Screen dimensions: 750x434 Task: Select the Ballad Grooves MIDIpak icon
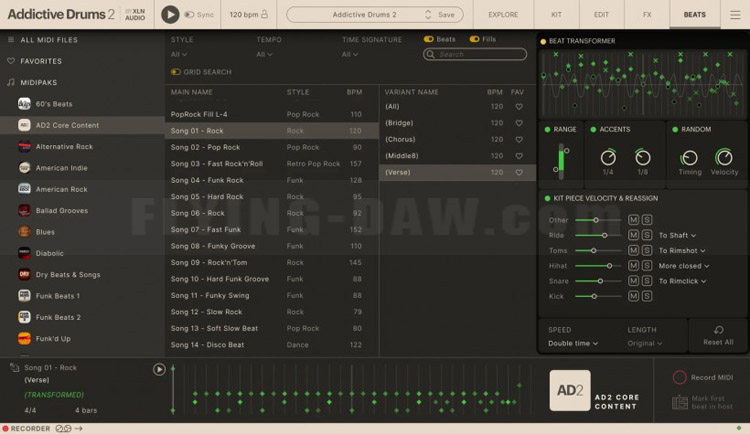(24, 211)
